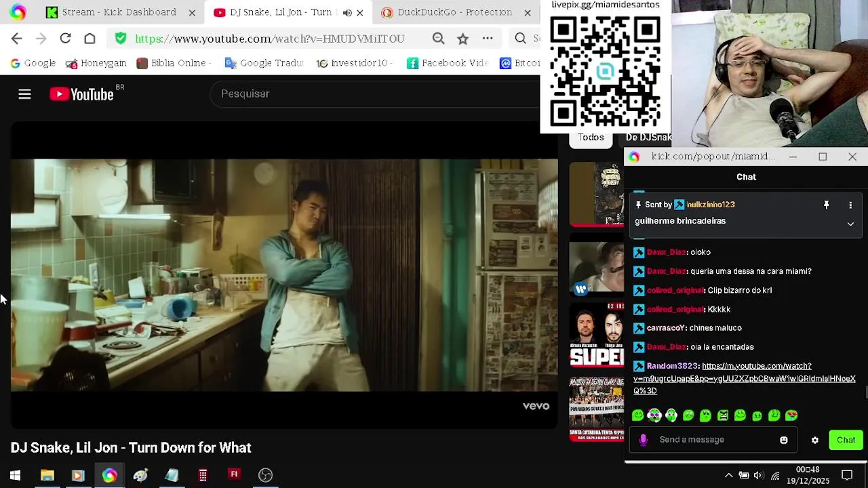Open the Windows Start menu

(15, 475)
